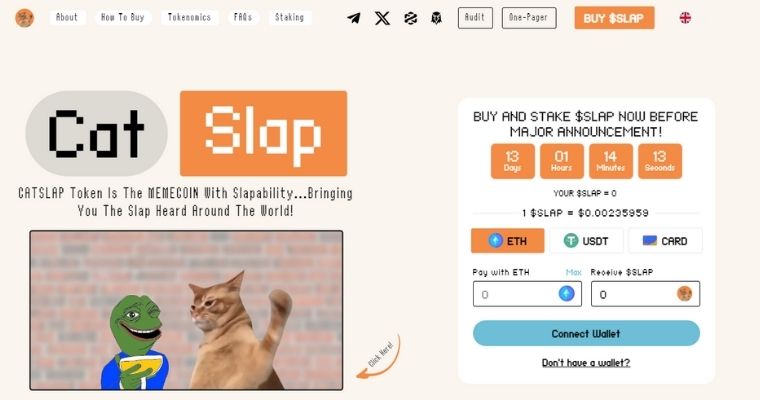Open the One-Pager document button
Viewport: 760px width, 400px height.
[x=529, y=18]
